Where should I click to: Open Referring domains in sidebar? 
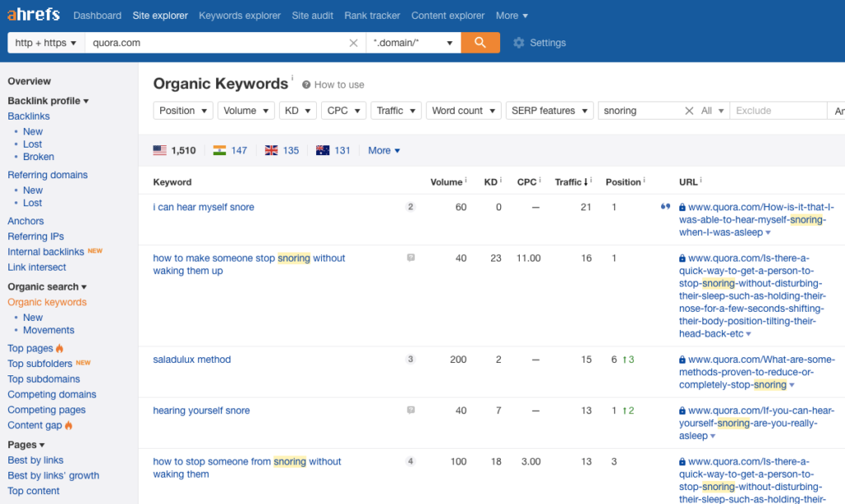coord(47,175)
